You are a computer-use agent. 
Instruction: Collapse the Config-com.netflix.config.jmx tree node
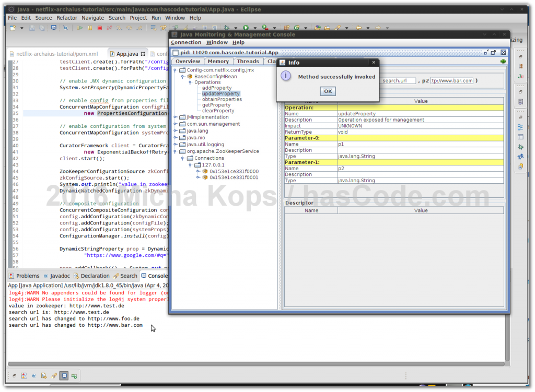click(175, 70)
